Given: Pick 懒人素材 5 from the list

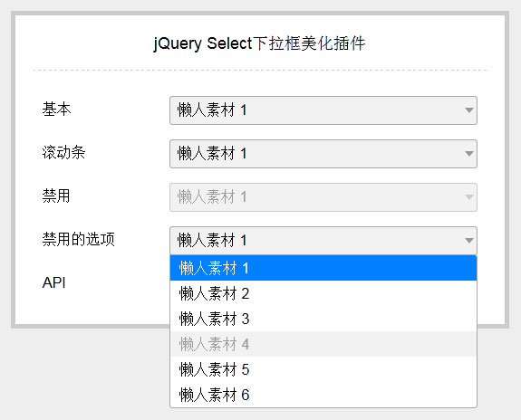Looking at the screenshot, I should (323, 369).
